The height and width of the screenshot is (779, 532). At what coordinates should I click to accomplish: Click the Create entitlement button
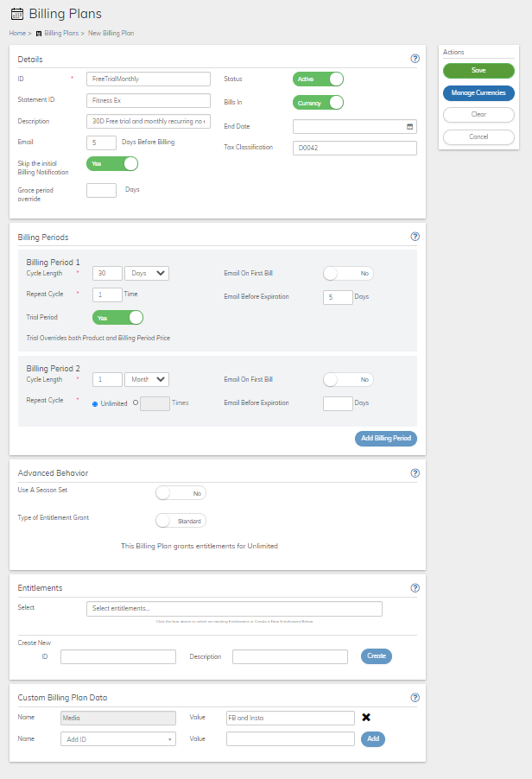pyautogui.click(x=377, y=656)
